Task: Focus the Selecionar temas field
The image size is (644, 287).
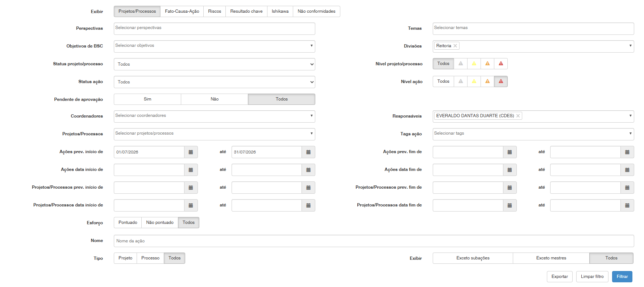Action: 533,29
